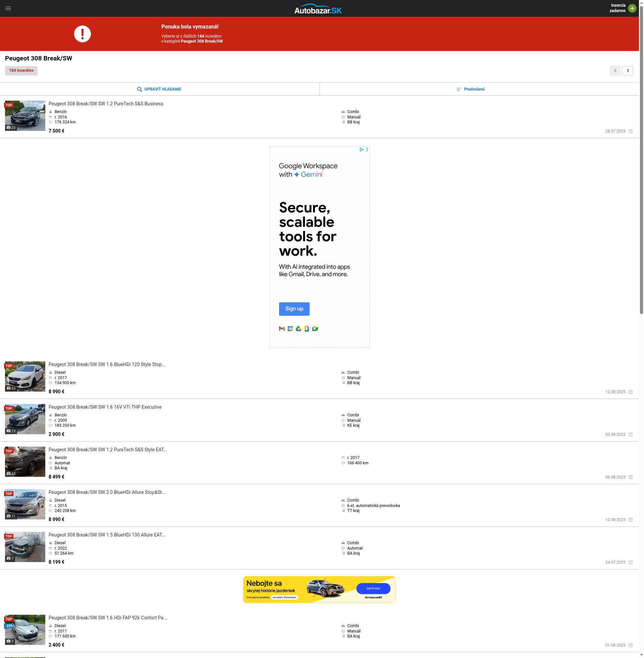Go to next page using right chevron
The height and width of the screenshot is (658, 644).
click(x=628, y=71)
